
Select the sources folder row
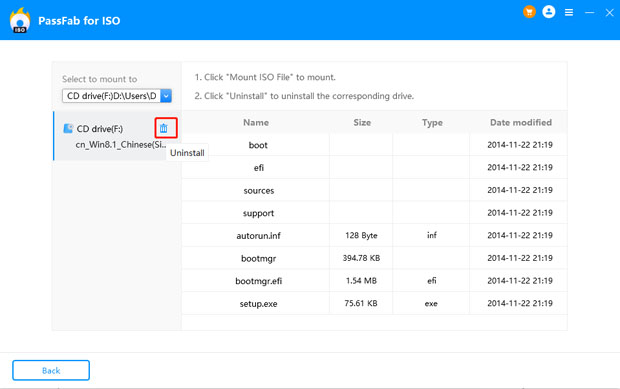[374, 190]
